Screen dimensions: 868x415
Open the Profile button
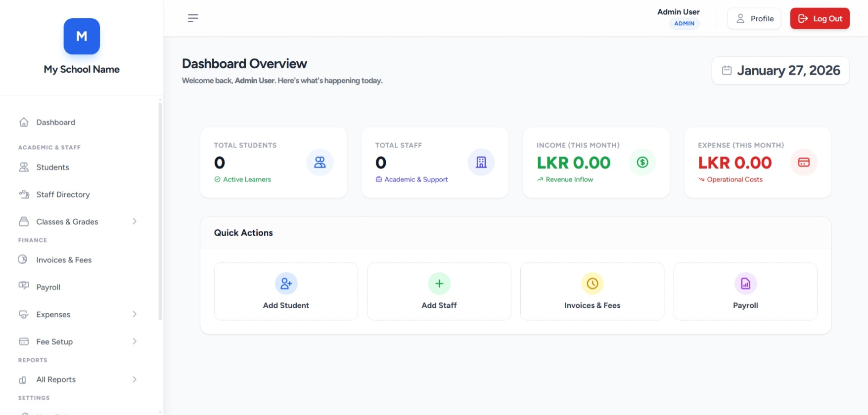754,19
